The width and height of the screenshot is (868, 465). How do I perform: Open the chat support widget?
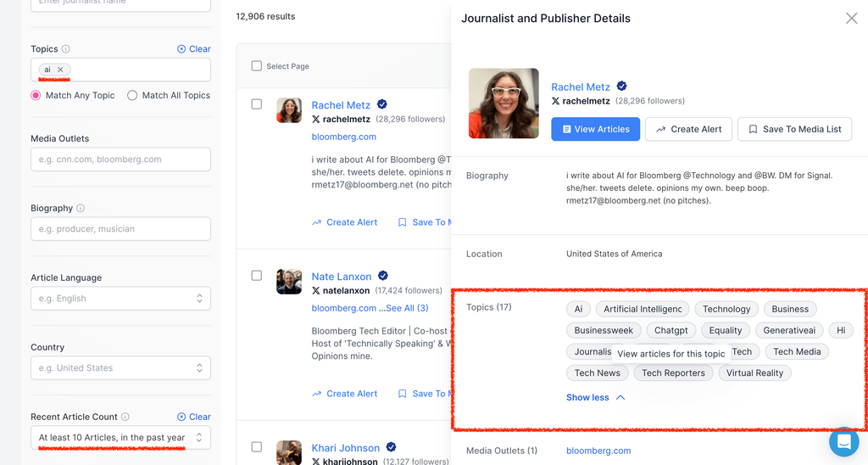point(843,442)
